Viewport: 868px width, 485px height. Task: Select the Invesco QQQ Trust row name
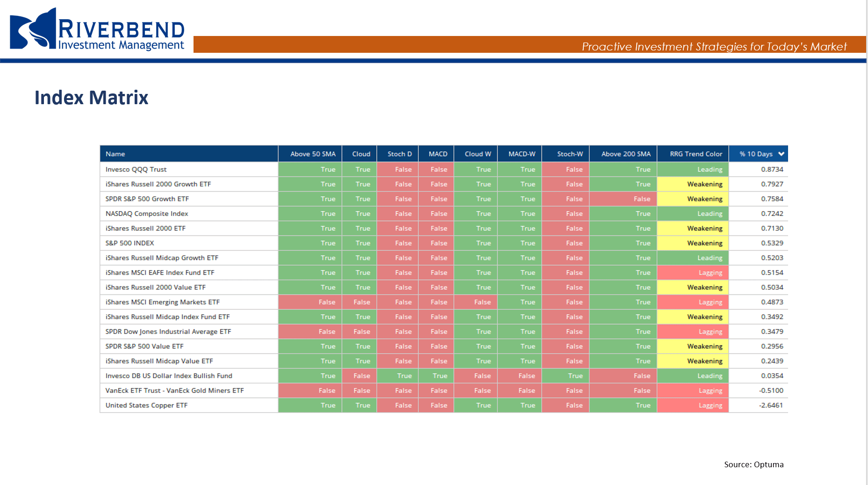pos(136,169)
